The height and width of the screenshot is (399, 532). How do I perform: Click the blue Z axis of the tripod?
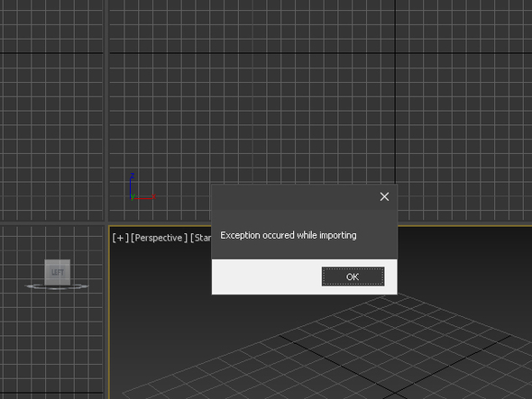130,187
